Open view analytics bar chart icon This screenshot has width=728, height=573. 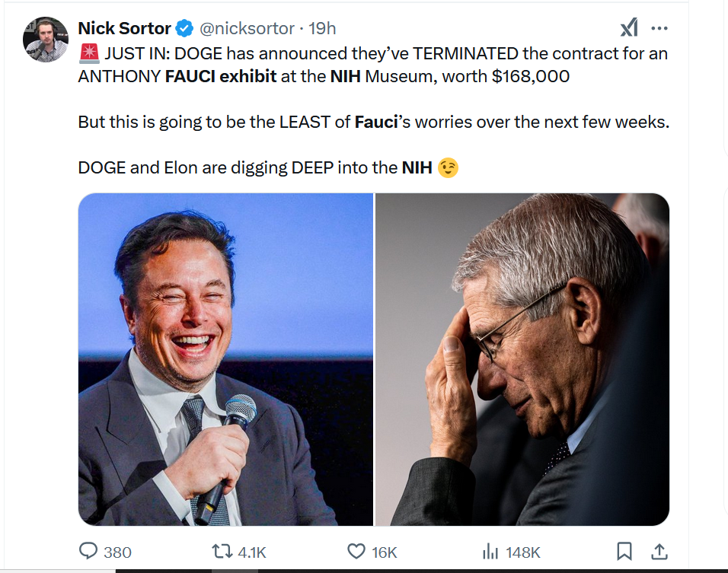(x=490, y=552)
